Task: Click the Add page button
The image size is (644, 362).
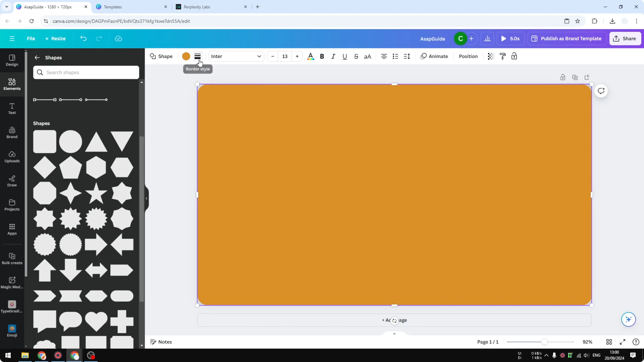Action: 394,320
